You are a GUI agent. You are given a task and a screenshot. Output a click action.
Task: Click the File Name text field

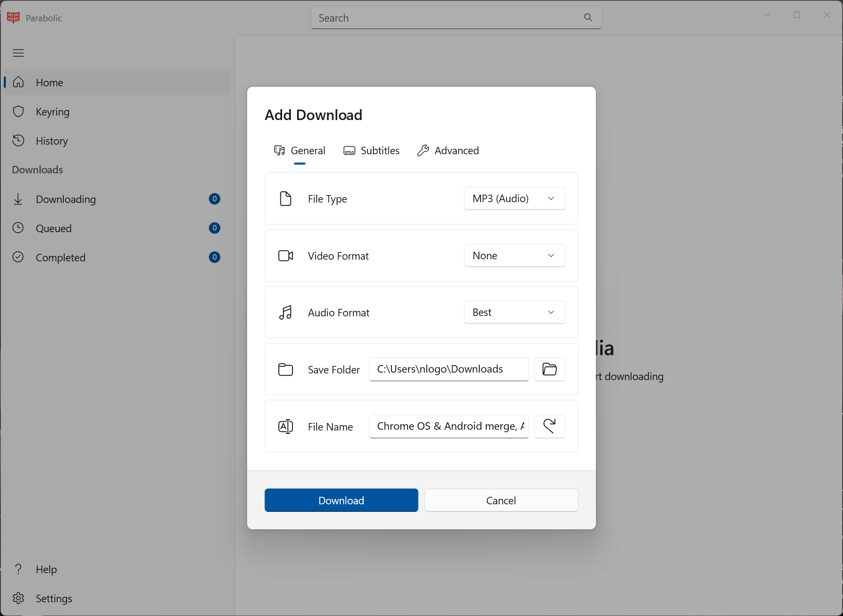click(x=448, y=426)
